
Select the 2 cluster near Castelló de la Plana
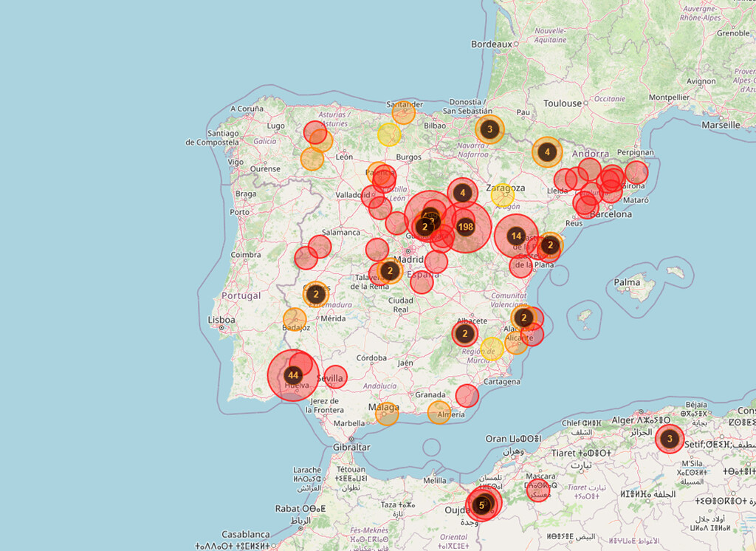[x=551, y=245]
